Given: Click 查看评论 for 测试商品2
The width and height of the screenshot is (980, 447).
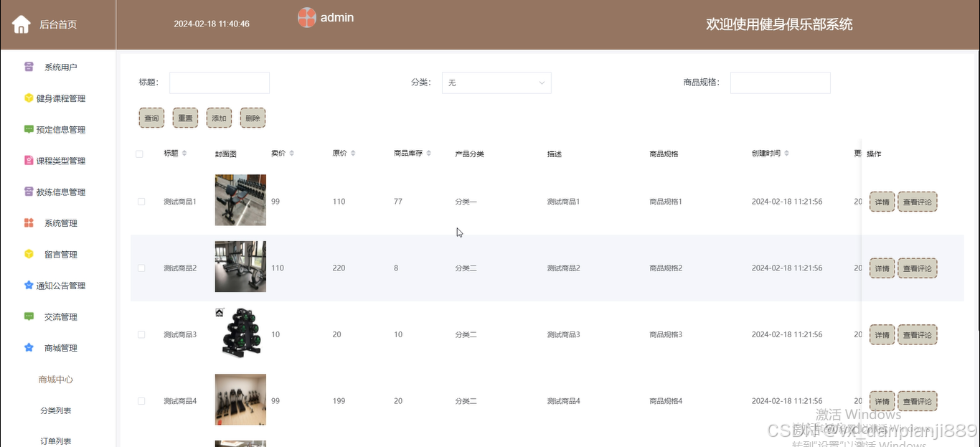Looking at the screenshot, I should tap(918, 268).
